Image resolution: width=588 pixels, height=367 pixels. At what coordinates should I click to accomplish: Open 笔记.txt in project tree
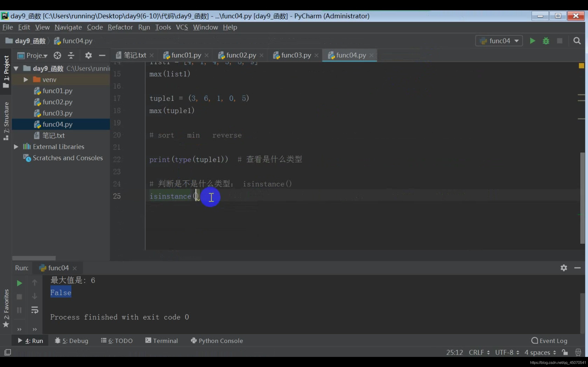click(54, 135)
